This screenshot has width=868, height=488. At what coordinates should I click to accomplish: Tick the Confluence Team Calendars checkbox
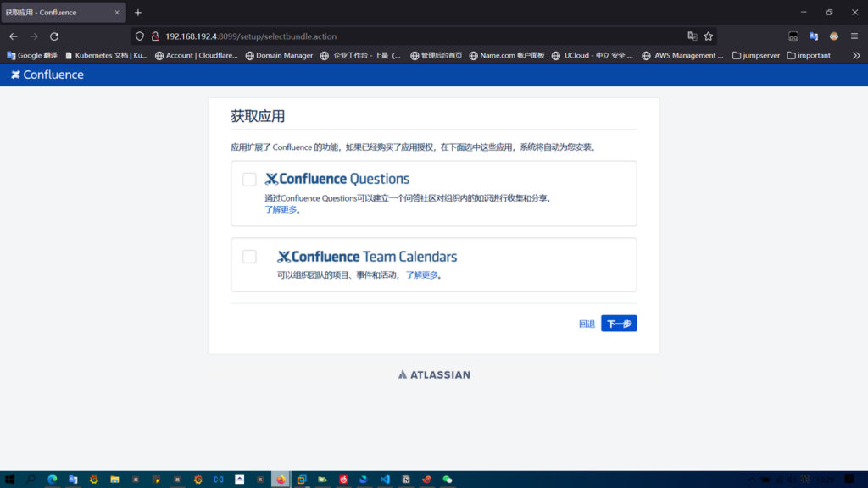coord(249,257)
